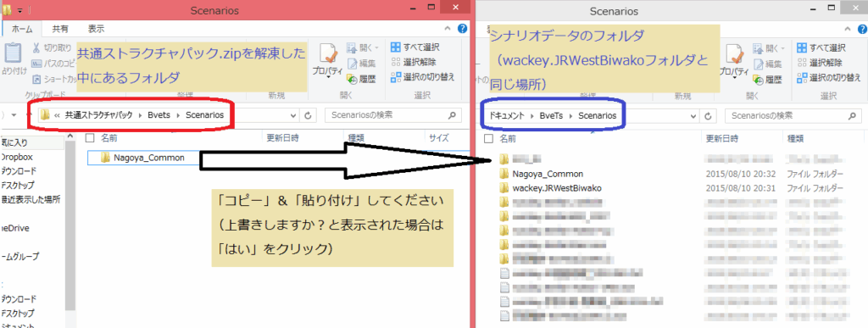The image size is (868, 328).
Task: Click the search magnifier in left window
Action: coord(453,115)
